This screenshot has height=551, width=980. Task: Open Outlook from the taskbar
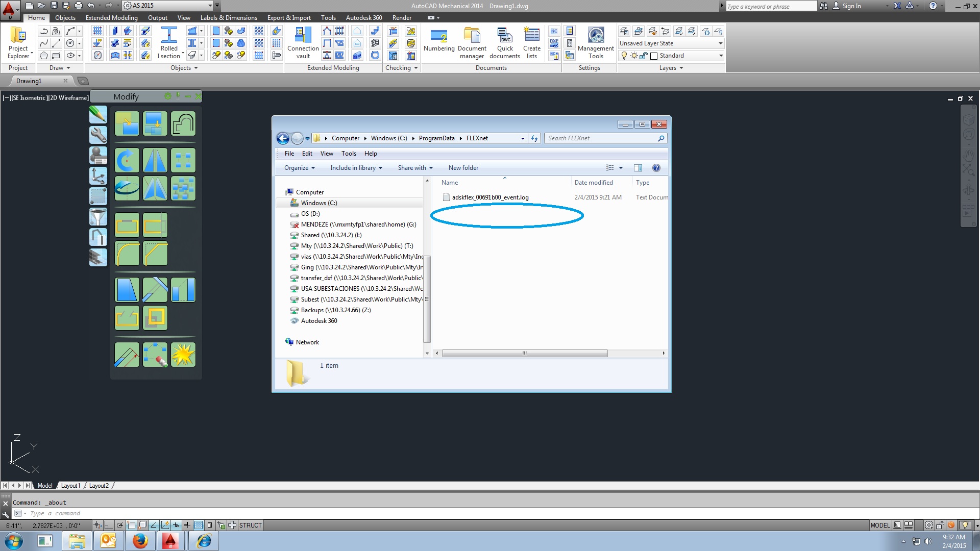click(x=108, y=541)
